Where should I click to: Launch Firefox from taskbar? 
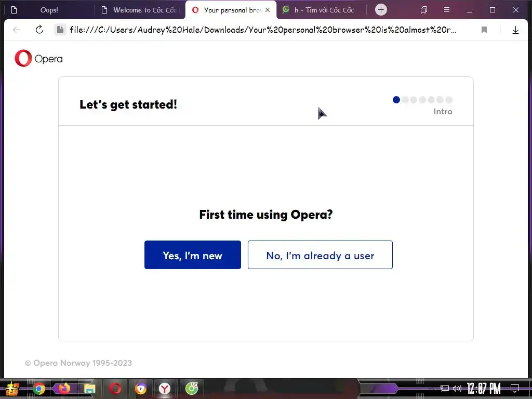(x=64, y=389)
